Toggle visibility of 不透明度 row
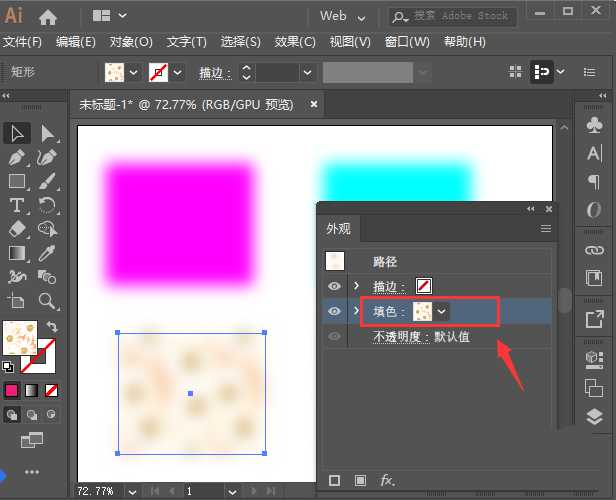 pyautogui.click(x=335, y=337)
